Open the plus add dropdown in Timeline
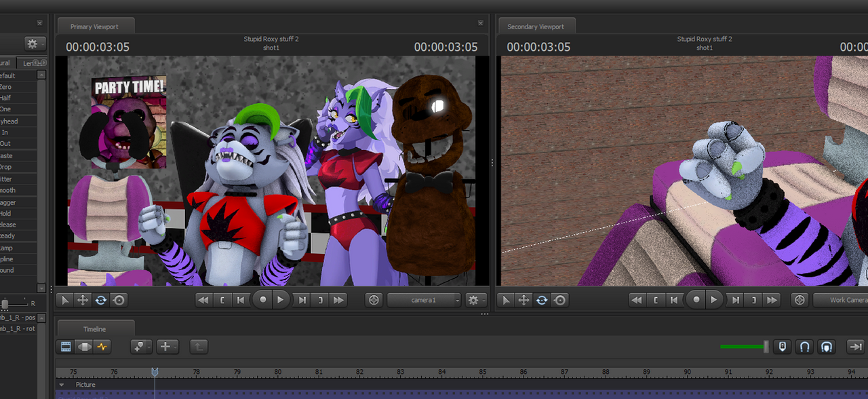 [x=167, y=347]
